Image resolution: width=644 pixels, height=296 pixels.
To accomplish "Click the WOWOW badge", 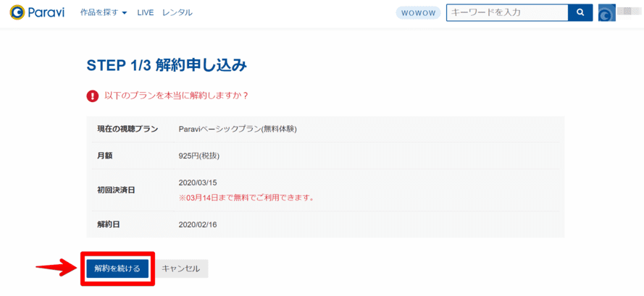I will pyautogui.click(x=418, y=13).
